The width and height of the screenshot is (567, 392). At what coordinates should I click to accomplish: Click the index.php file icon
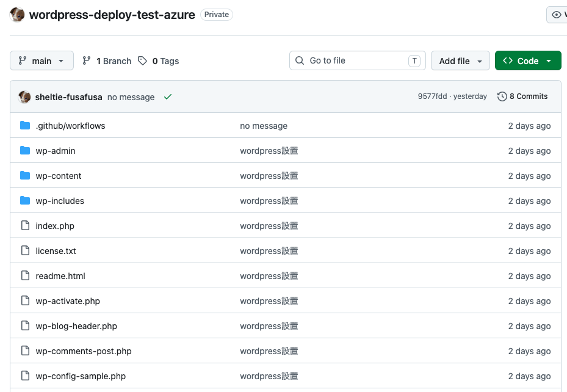[25, 226]
